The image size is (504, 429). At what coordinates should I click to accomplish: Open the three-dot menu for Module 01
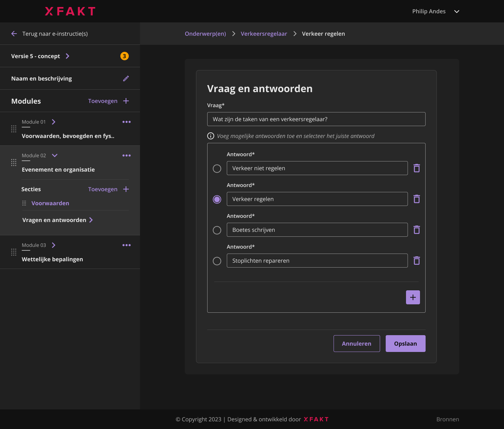tap(126, 122)
